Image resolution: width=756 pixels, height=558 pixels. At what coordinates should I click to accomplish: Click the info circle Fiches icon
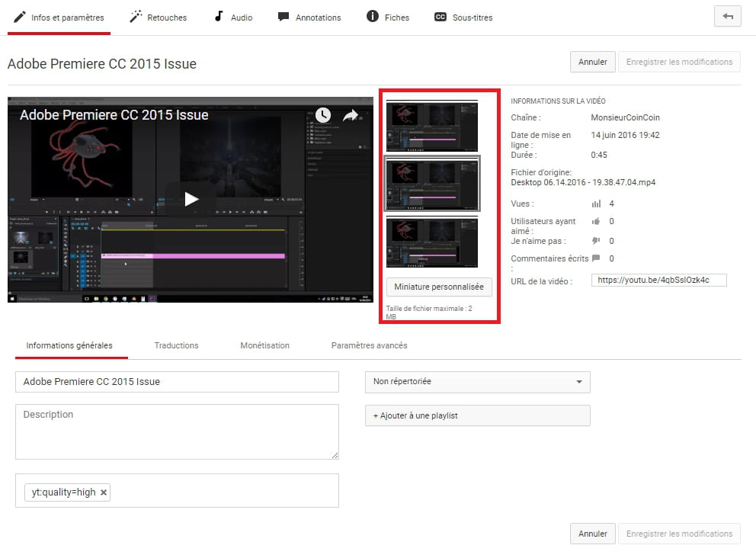[372, 17]
